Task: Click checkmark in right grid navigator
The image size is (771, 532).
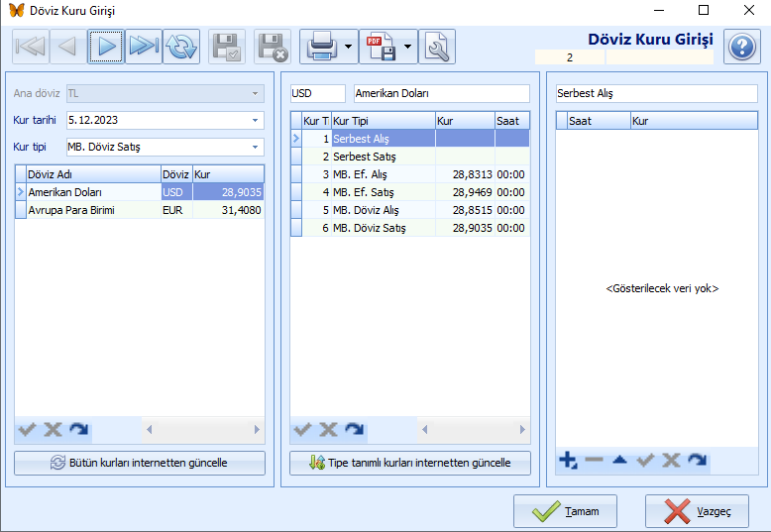Action: pos(645,461)
